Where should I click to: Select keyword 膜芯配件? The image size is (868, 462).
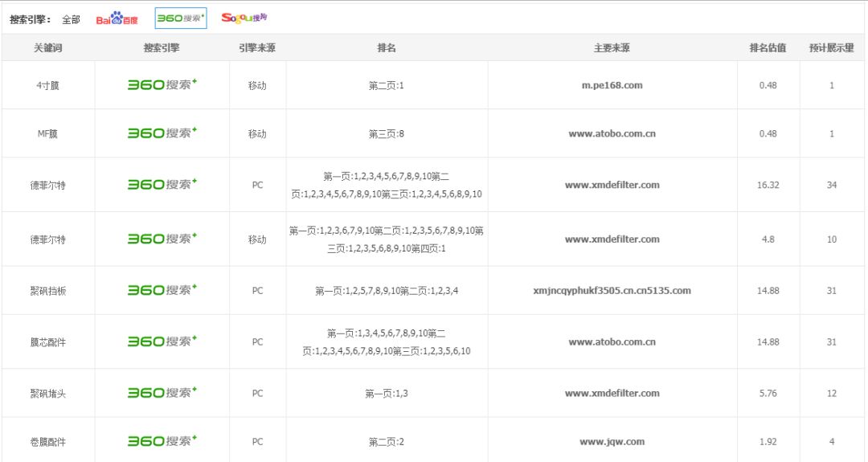pyautogui.click(x=47, y=342)
